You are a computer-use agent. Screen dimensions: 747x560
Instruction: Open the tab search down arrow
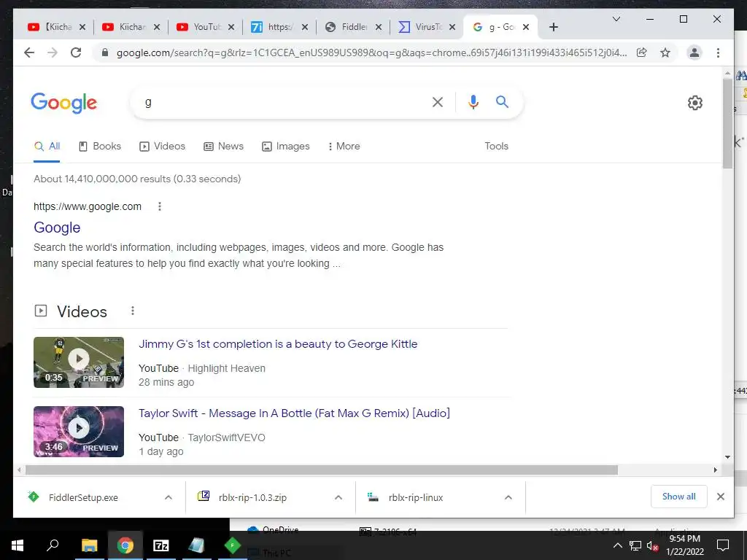(616, 19)
